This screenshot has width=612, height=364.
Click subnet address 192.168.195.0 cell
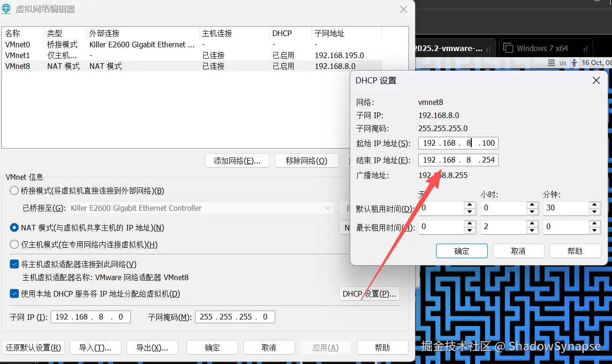pos(339,55)
